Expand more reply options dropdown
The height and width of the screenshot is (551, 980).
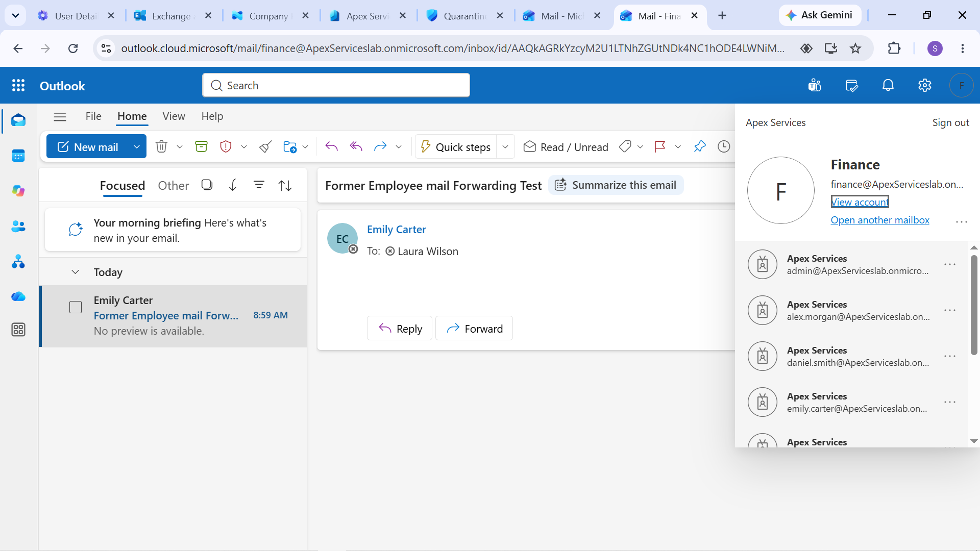[399, 147]
